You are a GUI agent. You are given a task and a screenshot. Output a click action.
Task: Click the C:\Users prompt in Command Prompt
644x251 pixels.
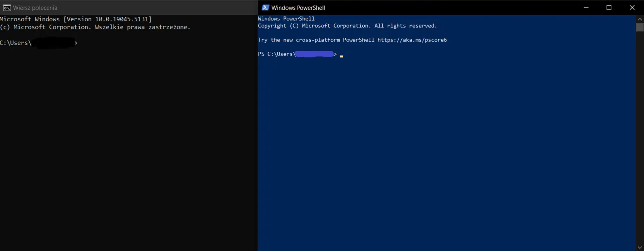point(39,43)
